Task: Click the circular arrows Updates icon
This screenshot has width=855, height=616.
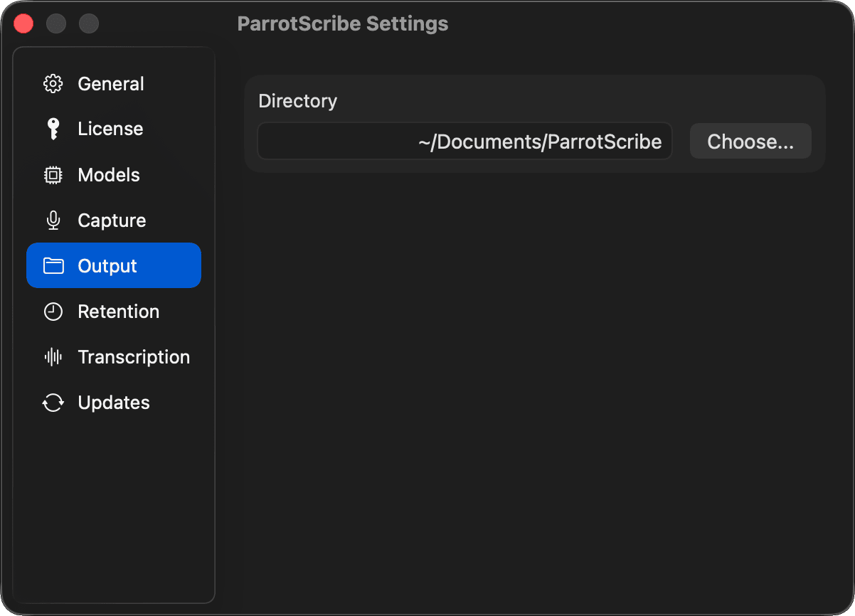Action: 53,403
